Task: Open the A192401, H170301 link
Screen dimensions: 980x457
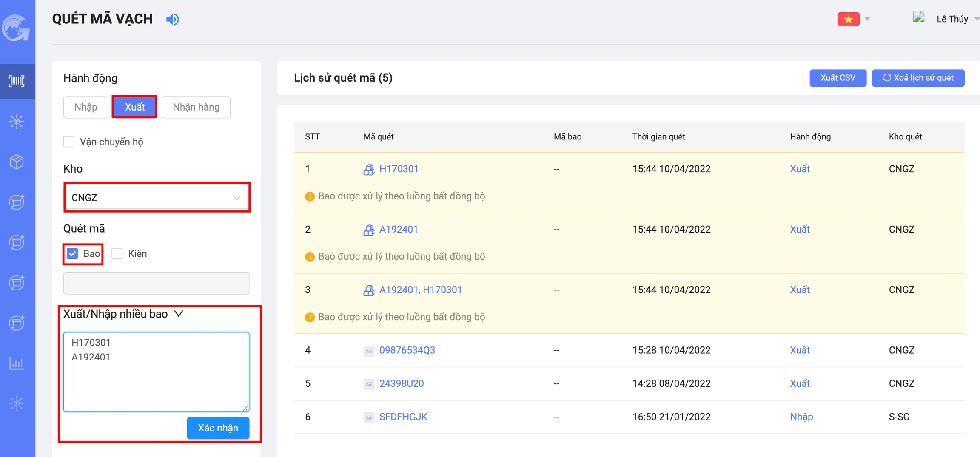Action: click(421, 290)
